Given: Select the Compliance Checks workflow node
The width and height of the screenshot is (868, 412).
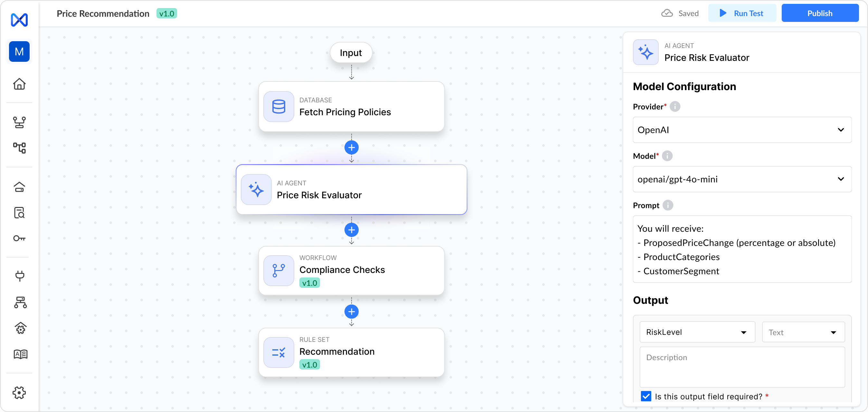Looking at the screenshot, I should pos(352,270).
